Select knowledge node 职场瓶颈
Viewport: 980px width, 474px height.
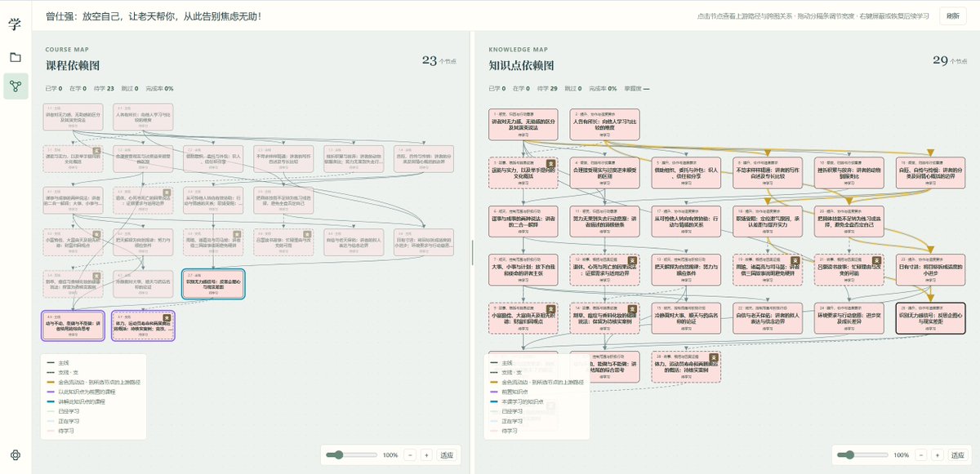(x=766, y=221)
